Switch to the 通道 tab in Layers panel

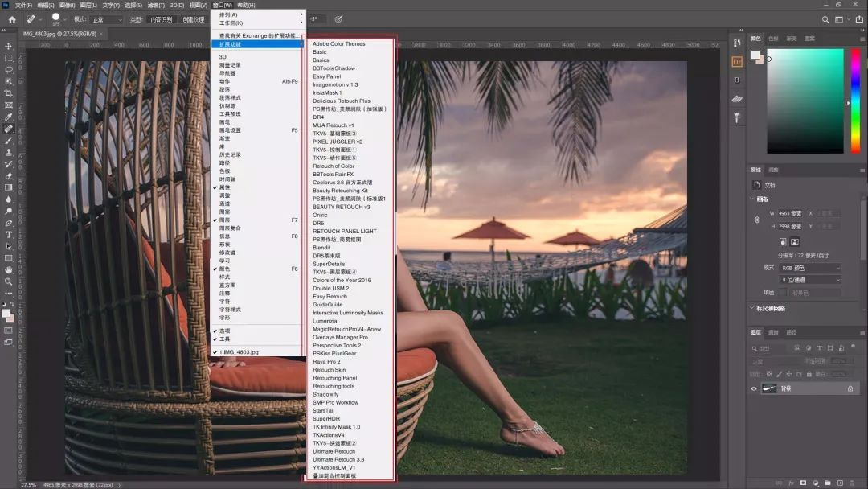(773, 333)
